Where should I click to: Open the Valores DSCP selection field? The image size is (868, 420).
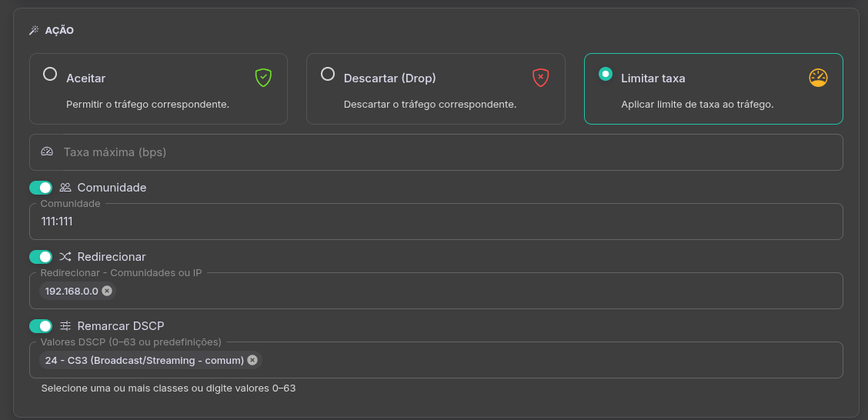coord(539,360)
